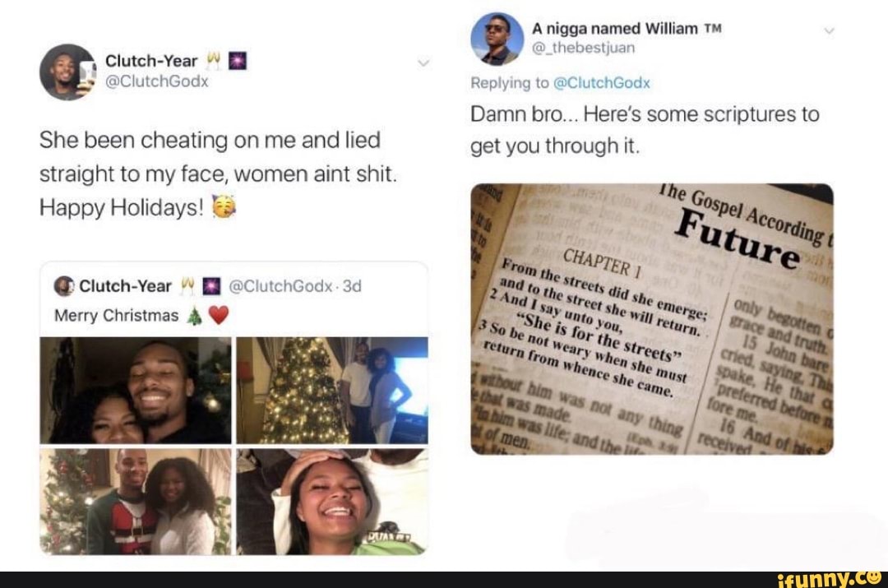Image resolution: width=888 pixels, height=588 pixels.
Task: Click the @ClutchGodx handle under Clutch-Year
Action: [156, 81]
